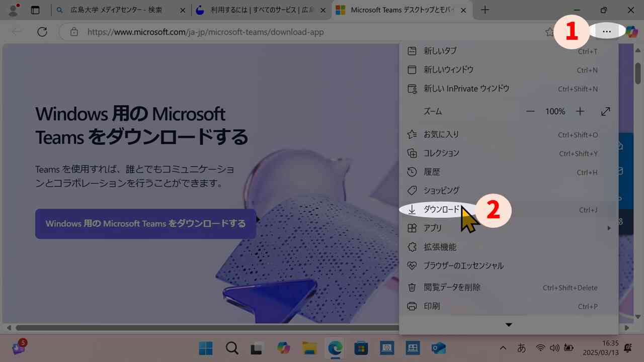Click the address bar URL field
The image size is (644, 362).
point(206,31)
